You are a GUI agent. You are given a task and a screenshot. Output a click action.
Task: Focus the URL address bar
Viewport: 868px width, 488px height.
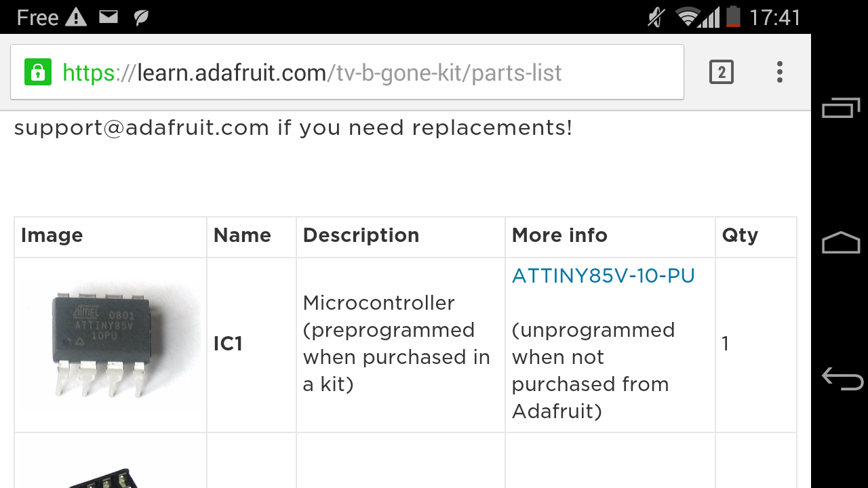click(353, 73)
